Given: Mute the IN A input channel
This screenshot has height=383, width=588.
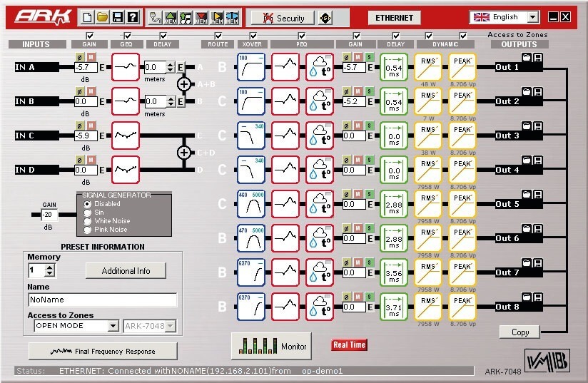Looking at the screenshot, I should coord(91,57).
